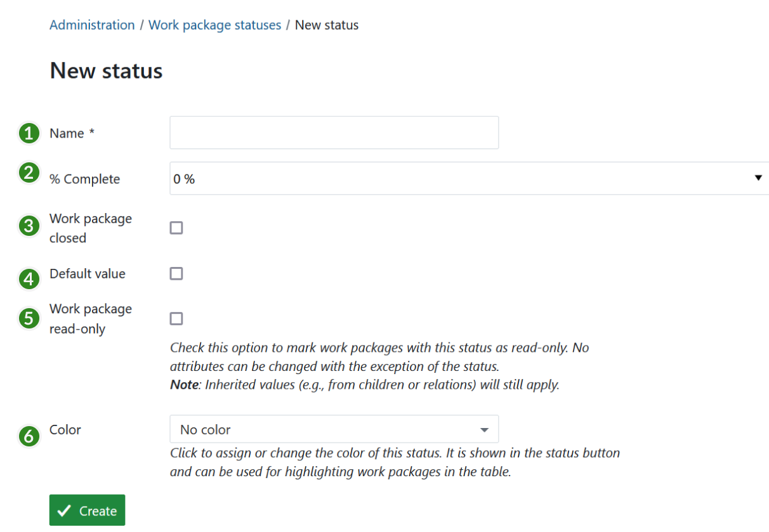
Task: Check the Work package read-only option
Action: 176,318
